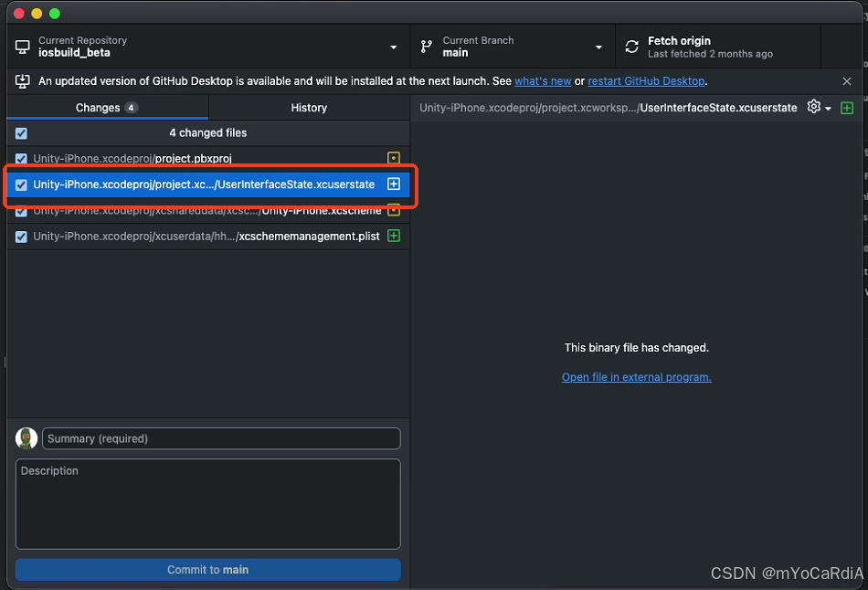Viewport: 868px width, 590px height.
Task: Click "Open file in external program." link
Action: pyautogui.click(x=637, y=377)
